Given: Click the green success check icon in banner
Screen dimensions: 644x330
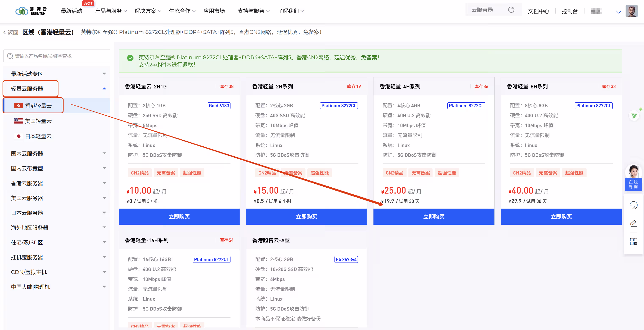Looking at the screenshot, I should pos(130,58).
